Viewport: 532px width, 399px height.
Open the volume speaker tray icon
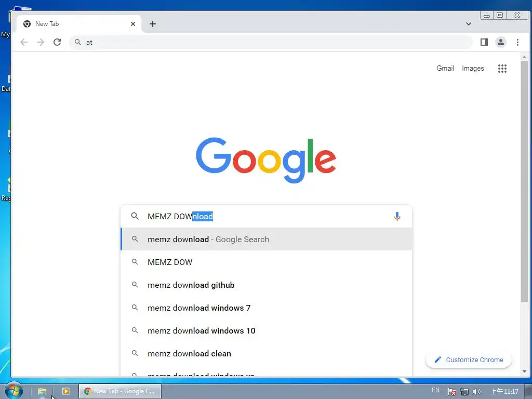point(476,392)
